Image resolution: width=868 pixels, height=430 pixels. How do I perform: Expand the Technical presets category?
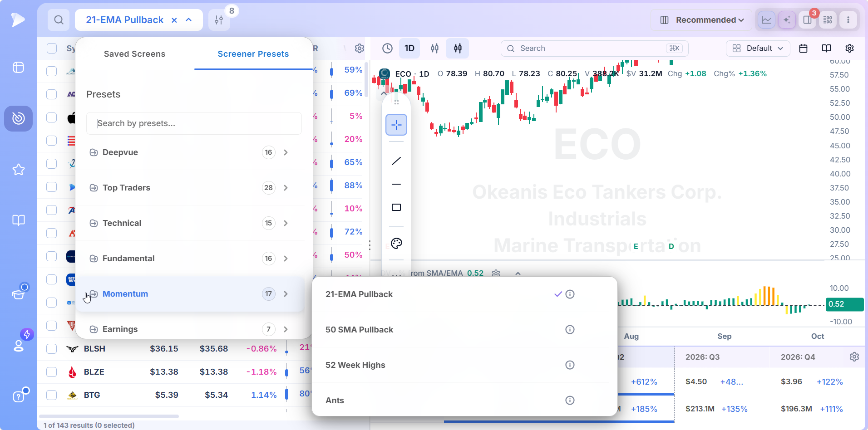point(190,223)
